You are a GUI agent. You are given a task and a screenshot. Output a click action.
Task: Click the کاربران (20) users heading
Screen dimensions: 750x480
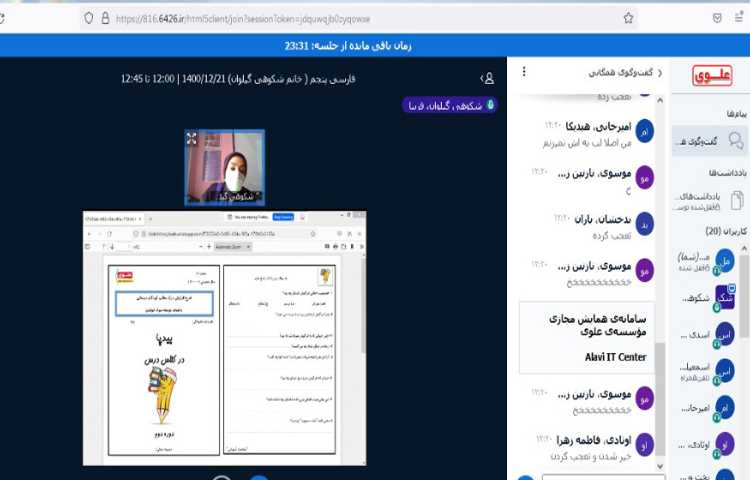726,231
